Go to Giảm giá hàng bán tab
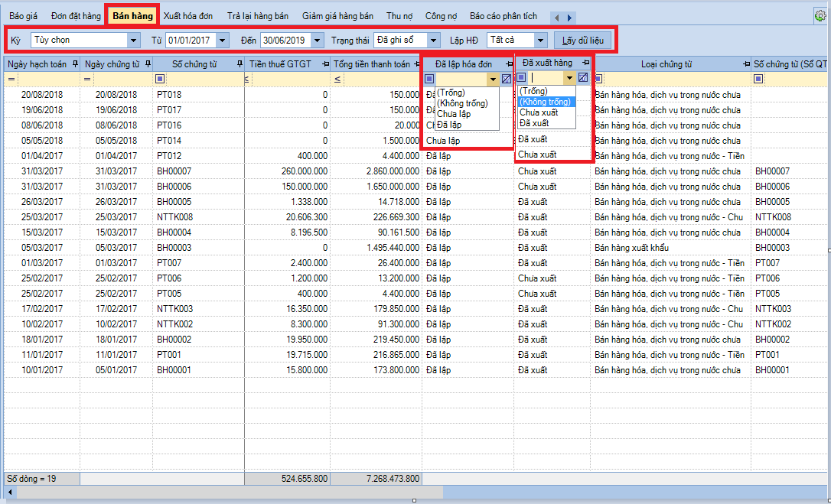The height and width of the screenshot is (504, 831). click(337, 16)
